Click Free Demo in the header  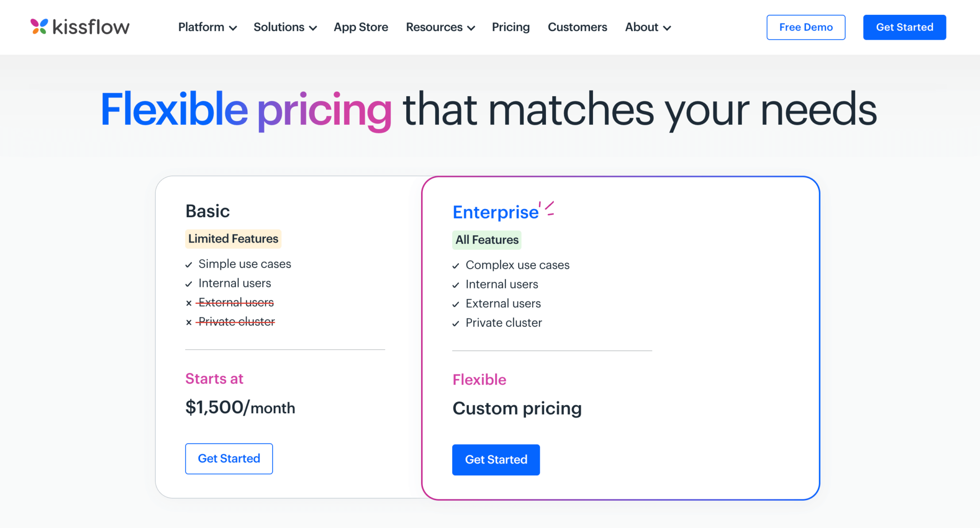(806, 27)
